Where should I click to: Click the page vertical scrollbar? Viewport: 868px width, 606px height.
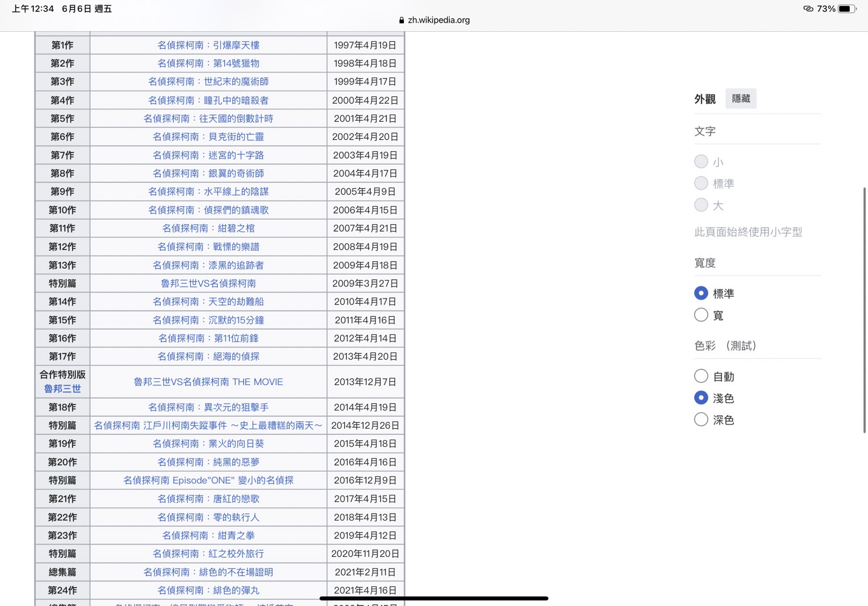click(x=864, y=310)
